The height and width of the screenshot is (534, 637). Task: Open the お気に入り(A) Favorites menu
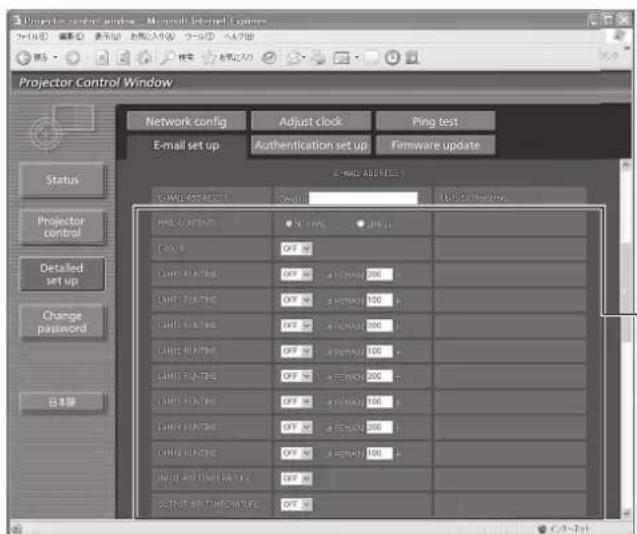coord(153,37)
